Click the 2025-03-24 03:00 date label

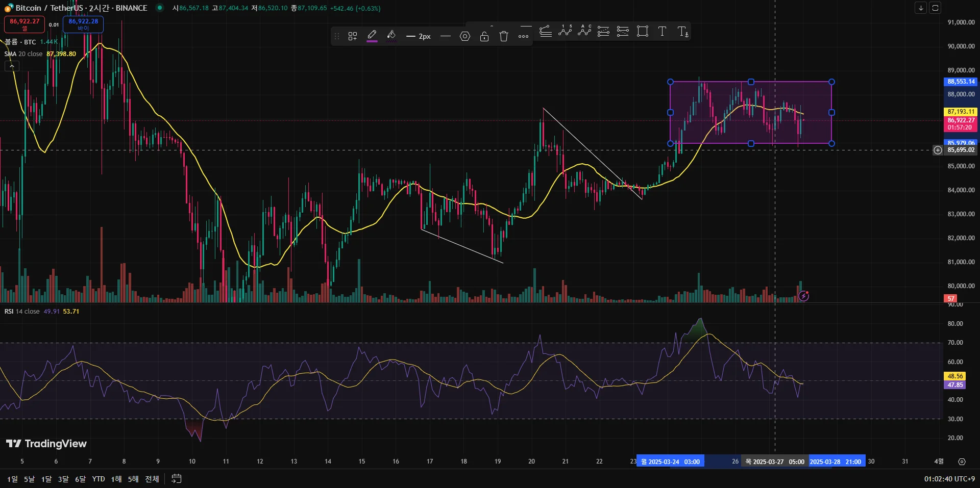coord(670,461)
